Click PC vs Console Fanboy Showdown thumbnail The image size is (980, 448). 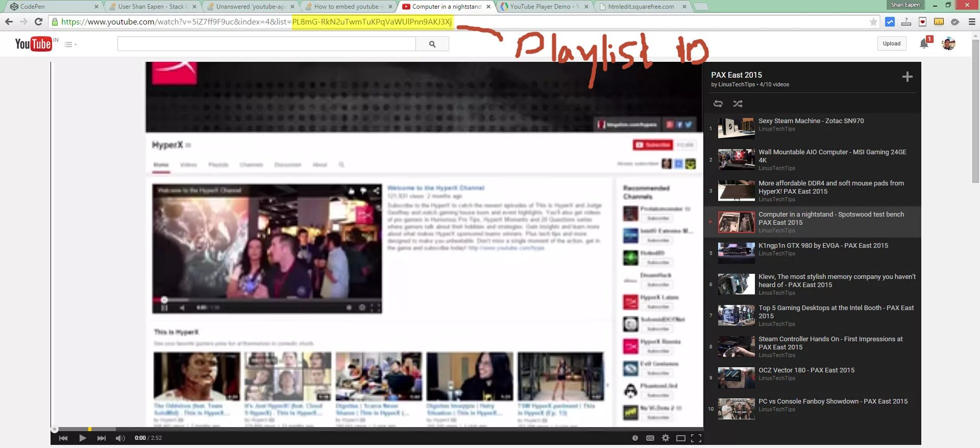(x=736, y=409)
